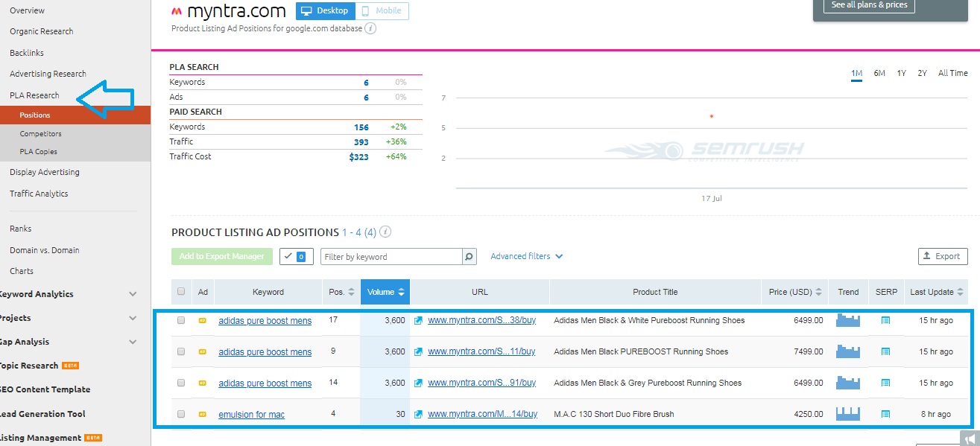Open Backlinks in the sidebar
The height and width of the screenshot is (446, 980).
(x=27, y=53)
